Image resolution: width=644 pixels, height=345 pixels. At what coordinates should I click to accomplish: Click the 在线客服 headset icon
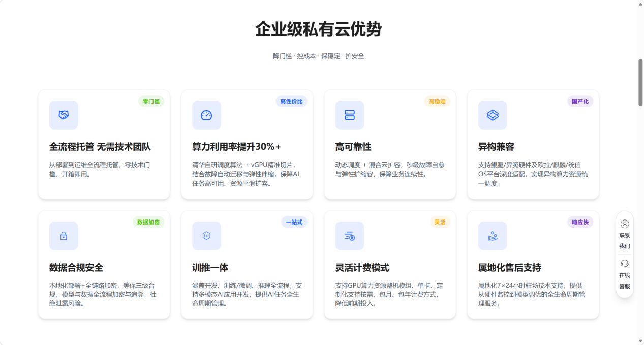(625, 263)
